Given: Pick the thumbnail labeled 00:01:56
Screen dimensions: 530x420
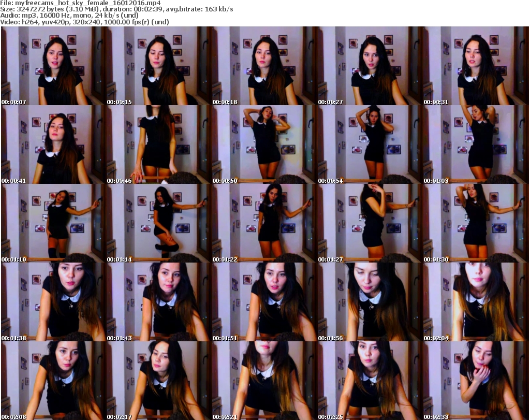Looking at the screenshot, I should point(370,302).
